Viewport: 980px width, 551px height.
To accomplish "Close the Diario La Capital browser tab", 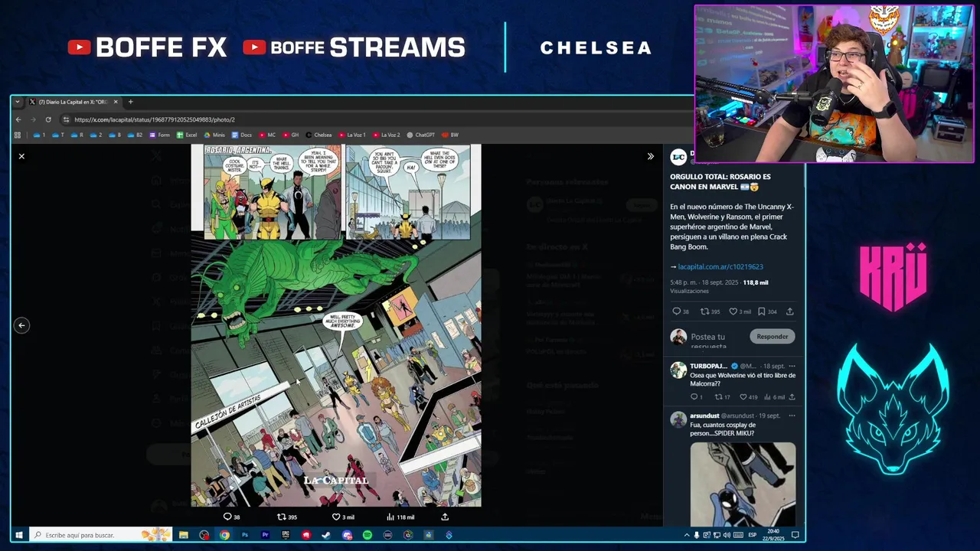I will coord(116,102).
